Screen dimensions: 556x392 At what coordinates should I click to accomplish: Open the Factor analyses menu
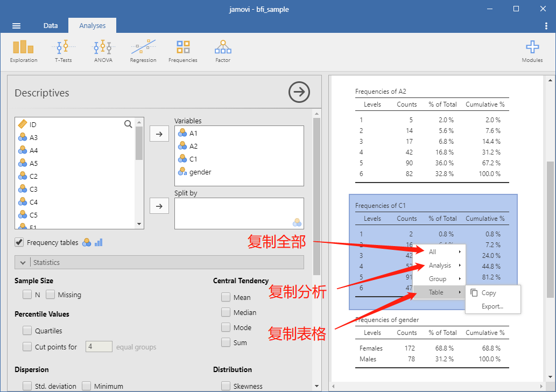223,52
